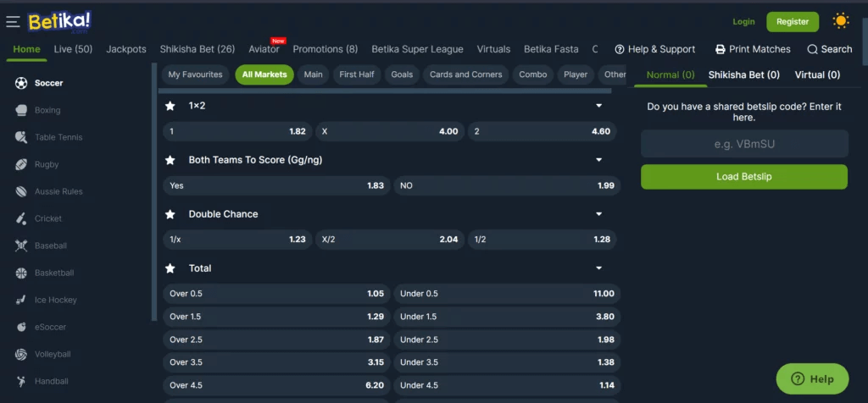Viewport: 868px width, 403px height.
Task: Open the Shikisha Bet (26) nav item
Action: [198, 49]
